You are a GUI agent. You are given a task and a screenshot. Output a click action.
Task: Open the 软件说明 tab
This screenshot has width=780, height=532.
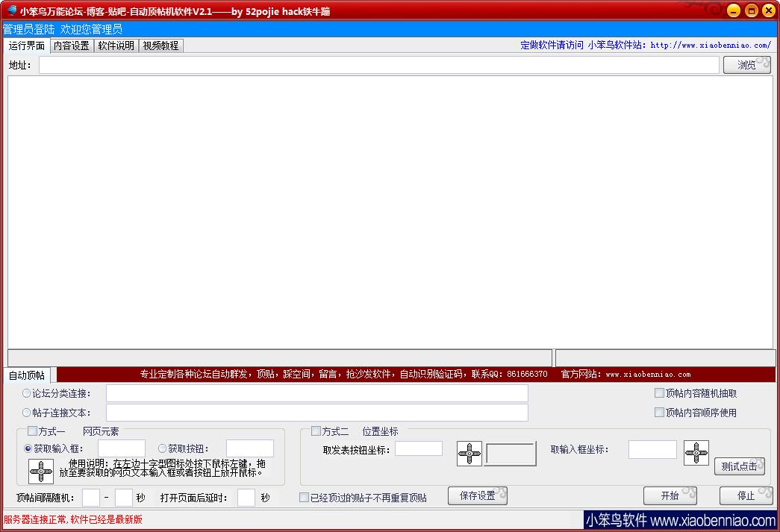[x=116, y=46]
